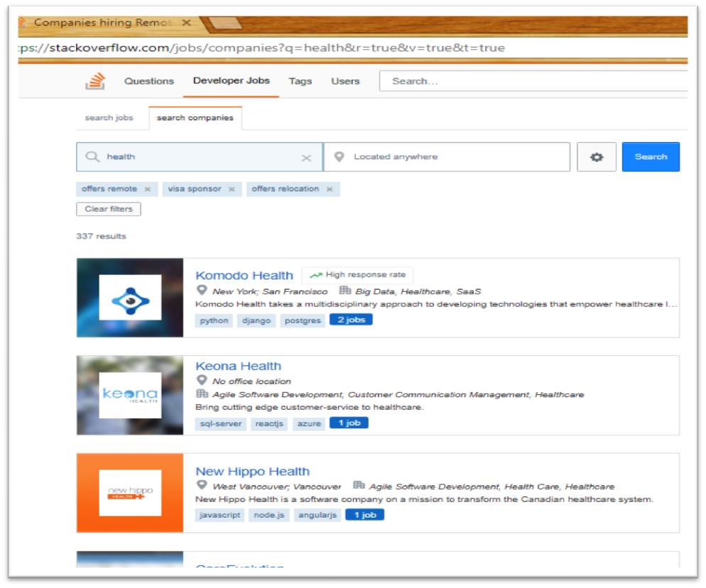The height and width of the screenshot is (588, 706).
Task: Remove the visa sponsor filter tag
Action: [232, 189]
